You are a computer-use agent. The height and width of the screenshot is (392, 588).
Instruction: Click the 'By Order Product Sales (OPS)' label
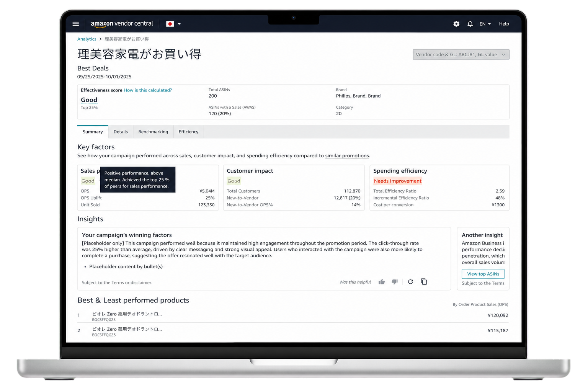[x=480, y=304]
